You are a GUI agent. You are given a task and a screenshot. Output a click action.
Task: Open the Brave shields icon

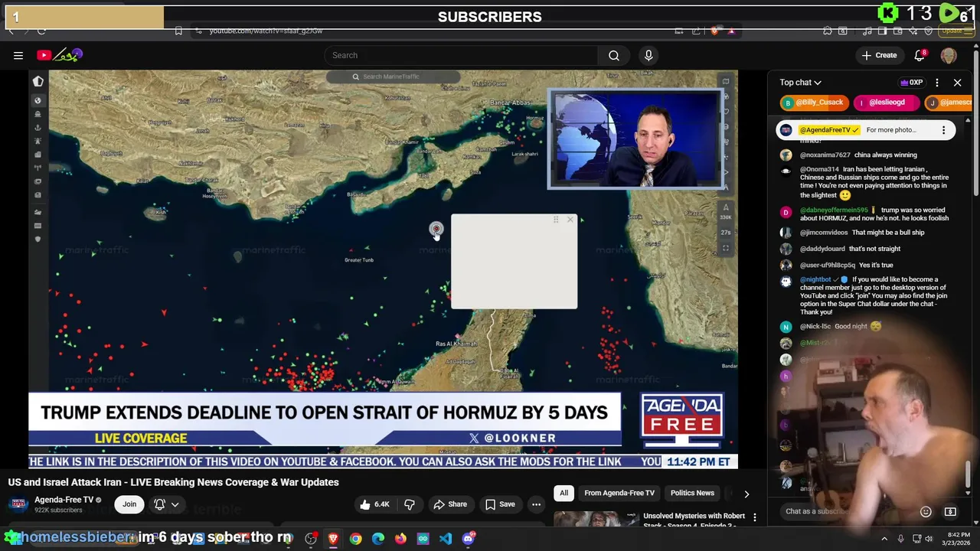pyautogui.click(x=714, y=31)
